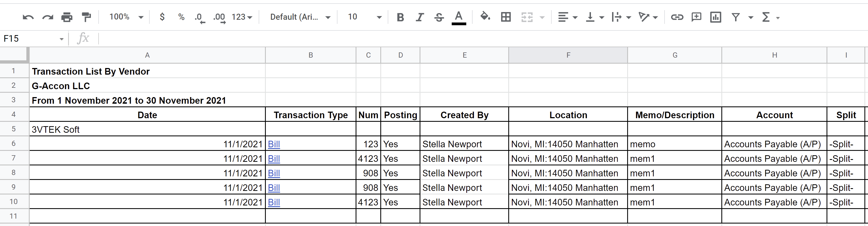Viewport: 868px width, 226px height.
Task: Select the '3VTEK Soft' vendor cell
Action: coord(147,129)
